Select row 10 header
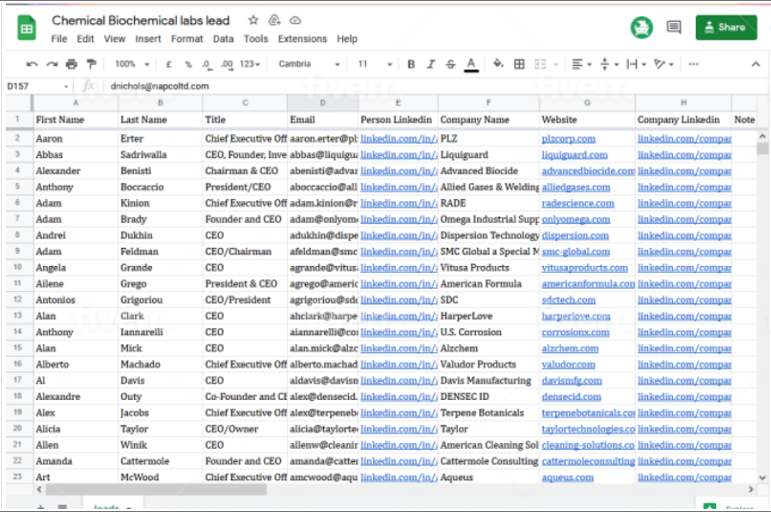The width and height of the screenshot is (771, 512). [x=18, y=268]
